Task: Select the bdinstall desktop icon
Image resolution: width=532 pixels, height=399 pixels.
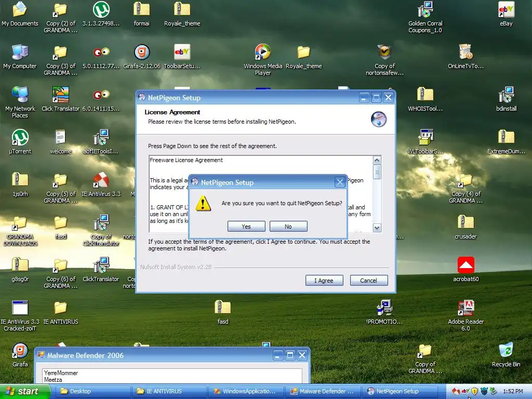Action: (x=506, y=99)
